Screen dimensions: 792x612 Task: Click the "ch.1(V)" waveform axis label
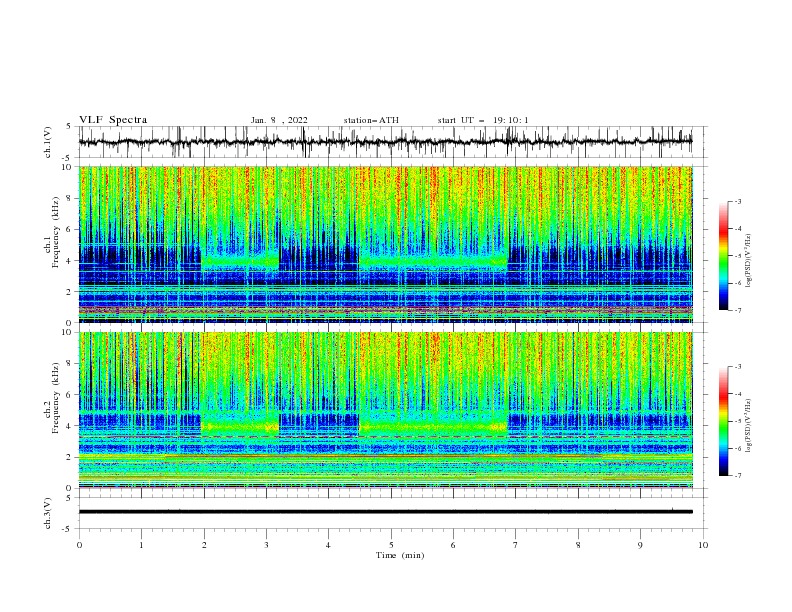coord(48,142)
